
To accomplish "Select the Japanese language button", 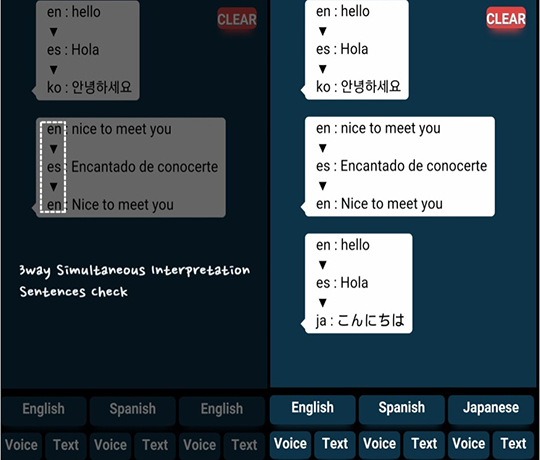I will [491, 408].
